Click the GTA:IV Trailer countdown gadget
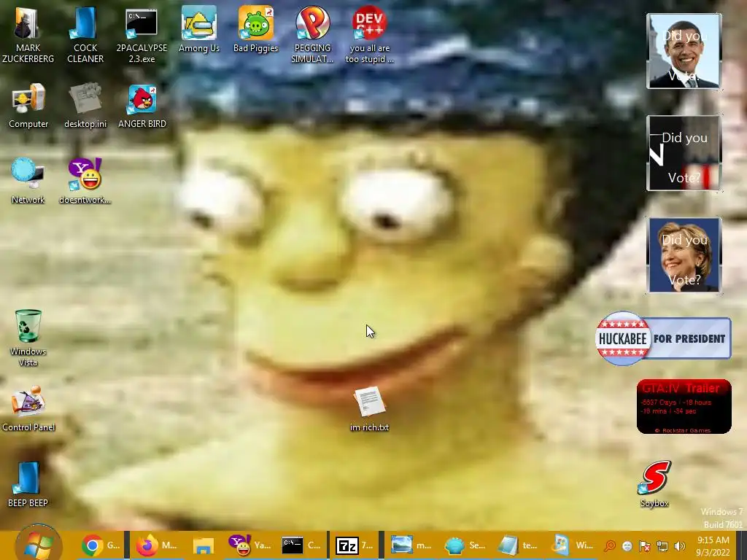 tap(684, 407)
